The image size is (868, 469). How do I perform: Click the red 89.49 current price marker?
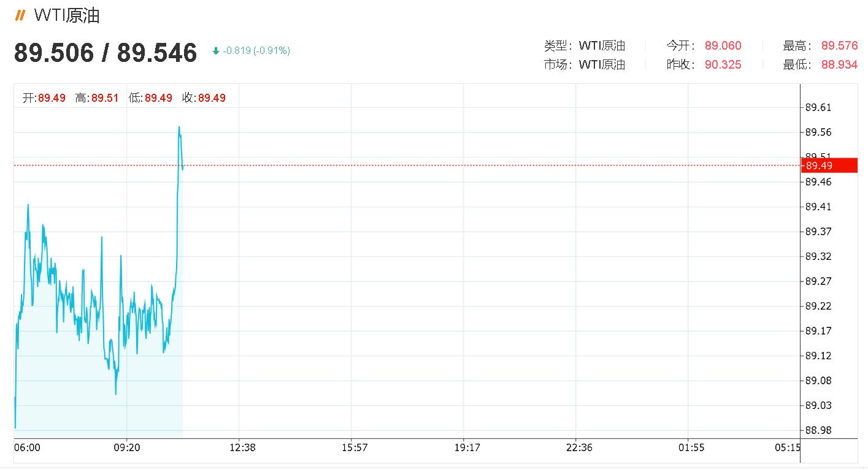(829, 166)
